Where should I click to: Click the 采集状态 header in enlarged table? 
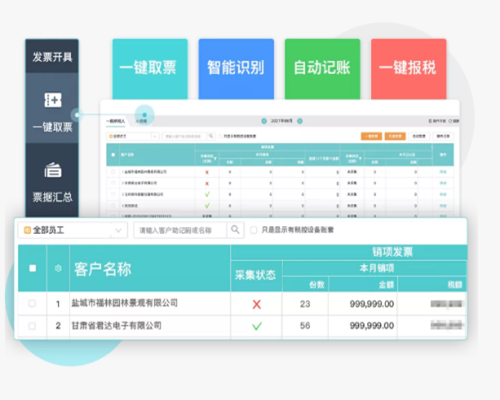[256, 275]
